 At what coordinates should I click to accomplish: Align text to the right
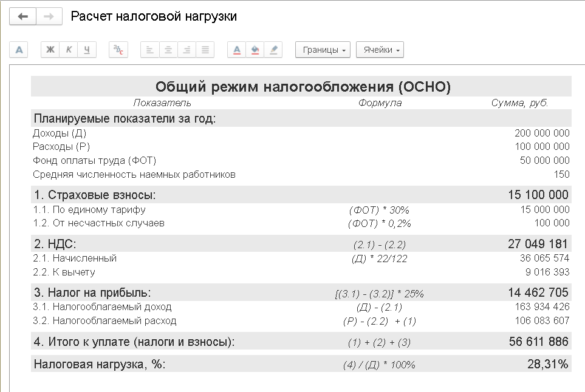(186, 50)
